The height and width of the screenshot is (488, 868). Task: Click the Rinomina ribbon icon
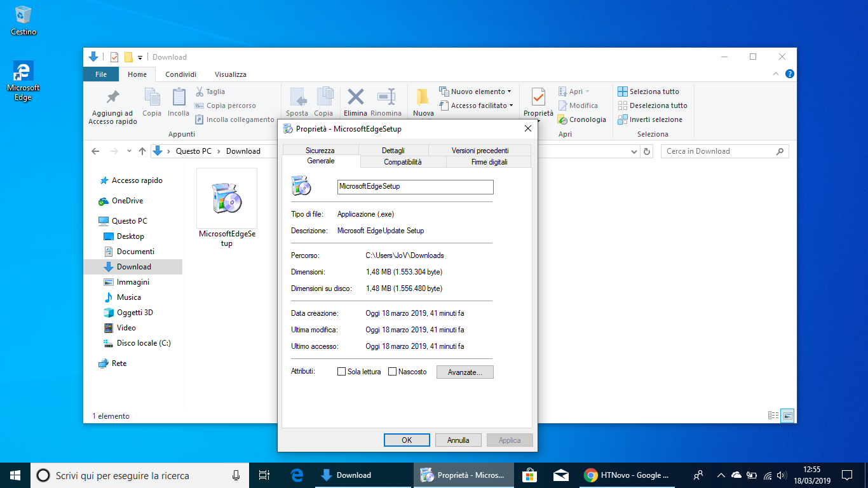click(x=386, y=97)
